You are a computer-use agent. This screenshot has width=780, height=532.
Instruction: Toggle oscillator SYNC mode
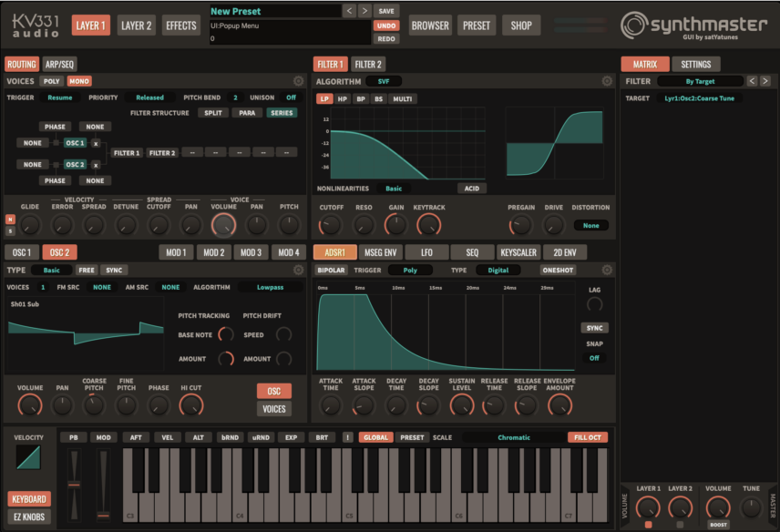pyautogui.click(x=114, y=270)
